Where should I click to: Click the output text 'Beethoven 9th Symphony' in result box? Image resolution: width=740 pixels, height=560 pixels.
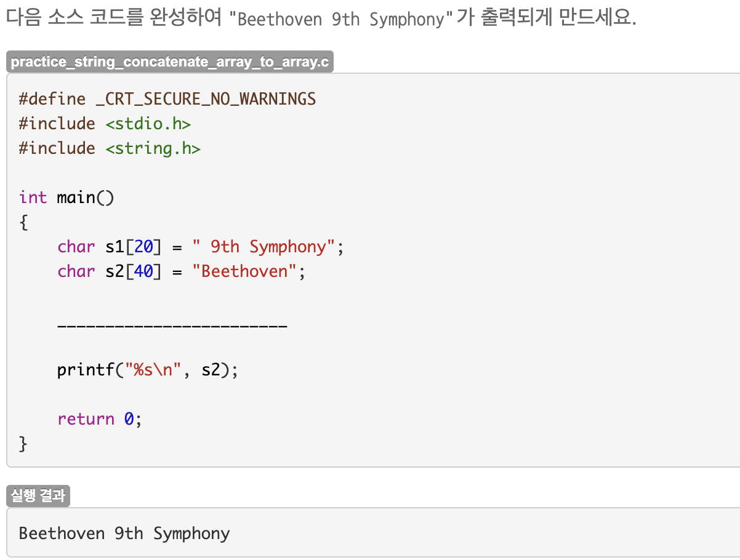point(124,533)
